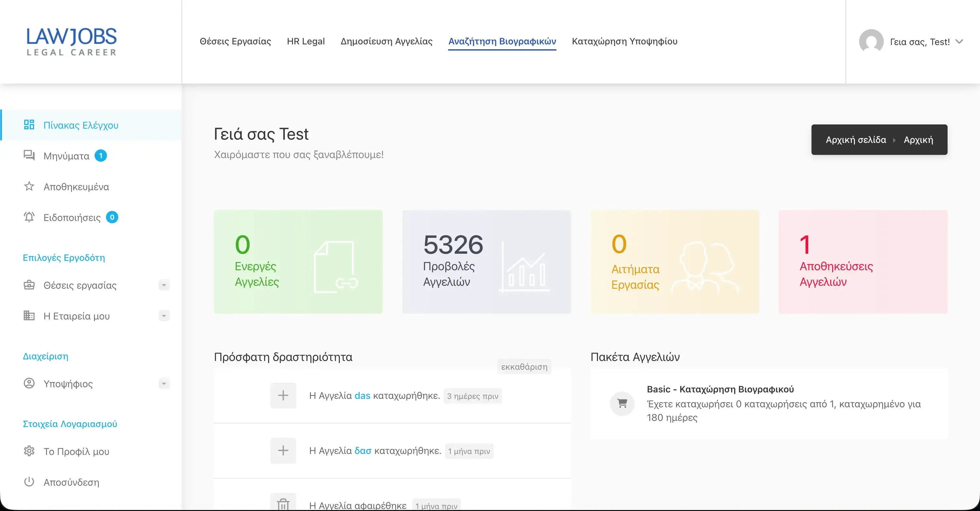Click the '3 ημέρες πριν' timestamp
This screenshot has height=511, width=980.
[x=472, y=396]
